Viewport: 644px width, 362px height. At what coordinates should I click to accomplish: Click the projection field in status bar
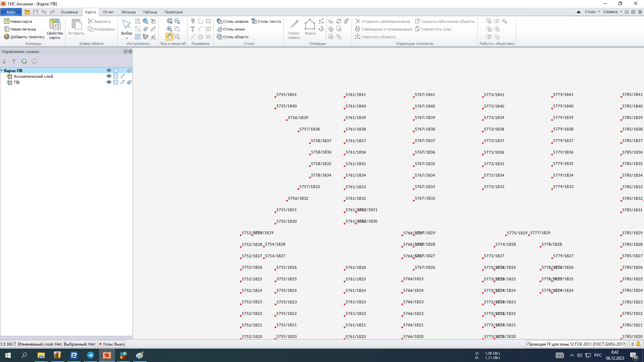pos(576,344)
